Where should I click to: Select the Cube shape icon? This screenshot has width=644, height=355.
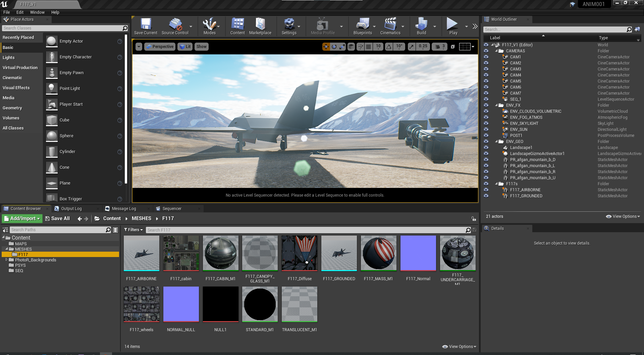click(52, 120)
